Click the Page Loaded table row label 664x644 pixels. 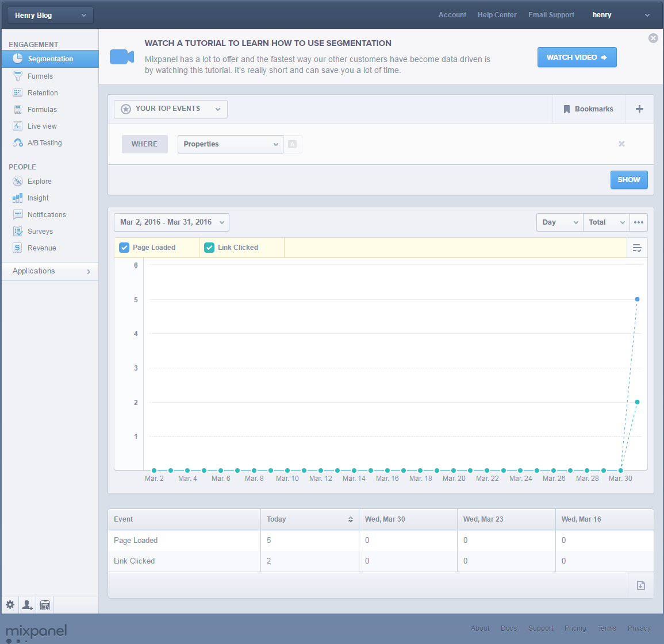pos(136,541)
